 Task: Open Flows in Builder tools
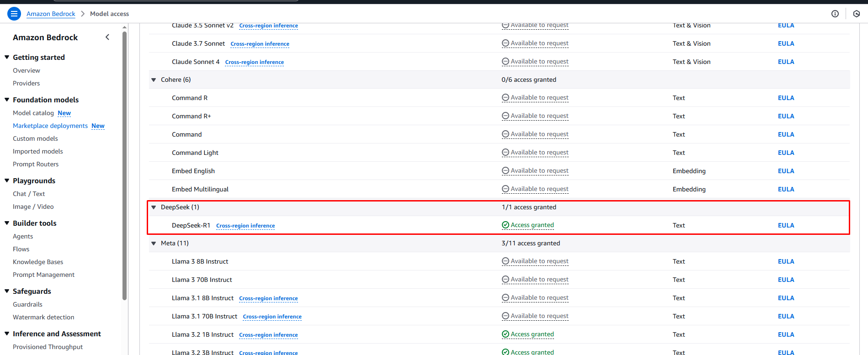point(21,249)
